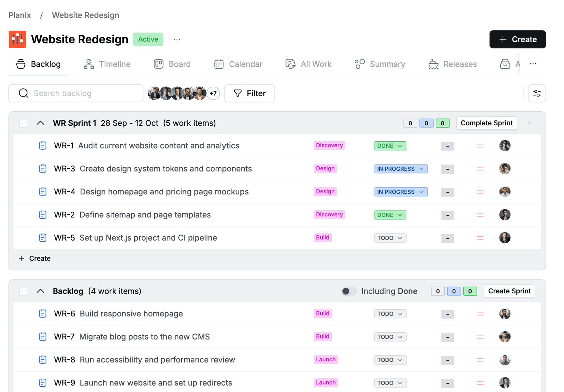This screenshot has width=564, height=392.
Task: Collapse the Backlog section
Action: [41, 291]
